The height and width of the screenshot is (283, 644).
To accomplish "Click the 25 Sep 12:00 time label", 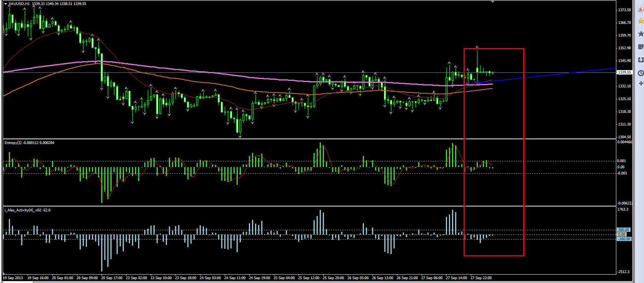I will point(309,278).
